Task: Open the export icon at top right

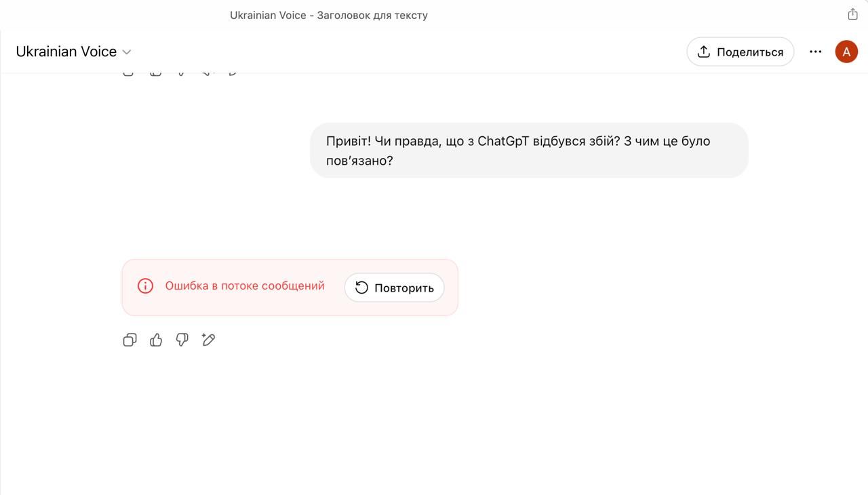Action: [852, 13]
